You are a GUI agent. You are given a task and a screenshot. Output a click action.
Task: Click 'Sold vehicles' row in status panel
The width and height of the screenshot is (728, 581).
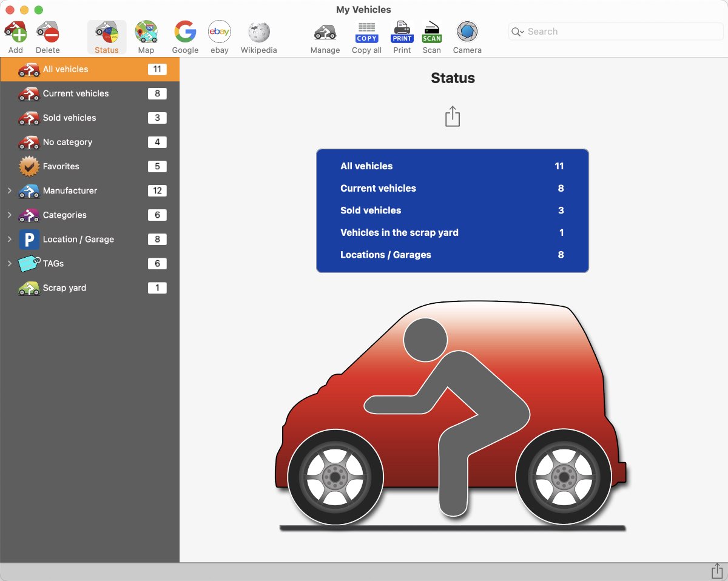(453, 210)
